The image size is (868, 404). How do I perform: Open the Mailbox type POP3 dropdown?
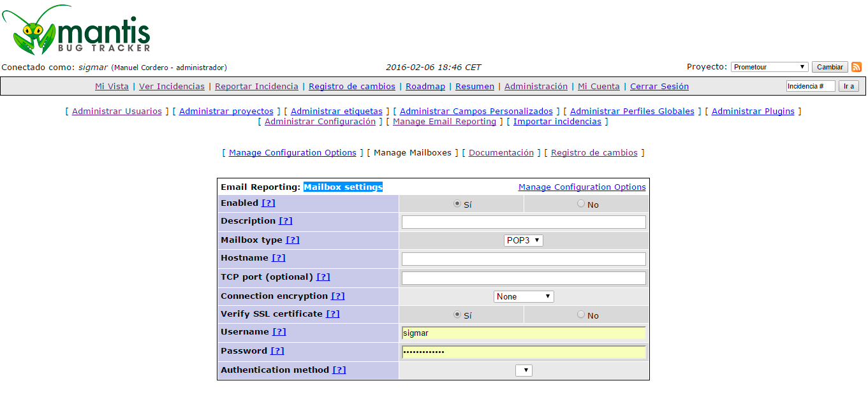(x=524, y=240)
